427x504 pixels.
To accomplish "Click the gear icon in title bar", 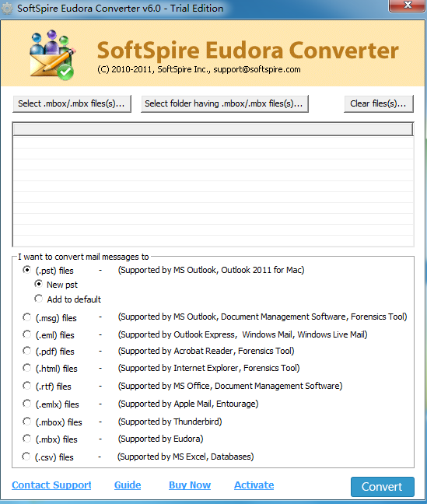I will pos(7,8).
